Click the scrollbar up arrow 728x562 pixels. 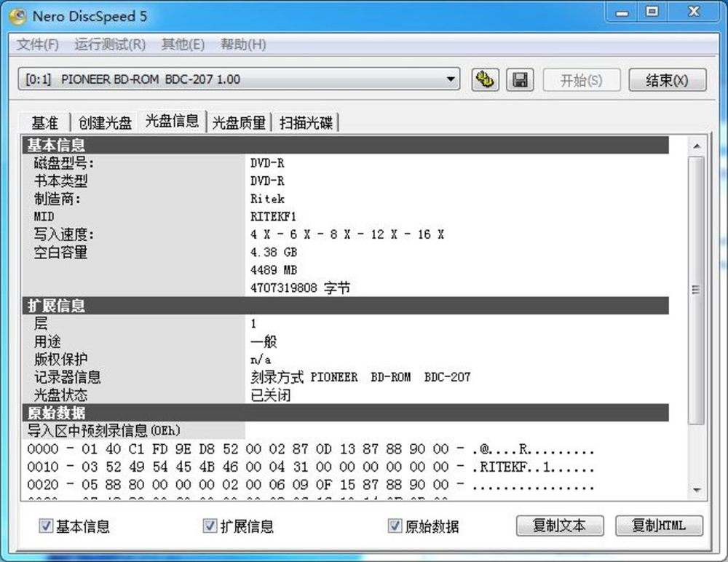tap(697, 146)
